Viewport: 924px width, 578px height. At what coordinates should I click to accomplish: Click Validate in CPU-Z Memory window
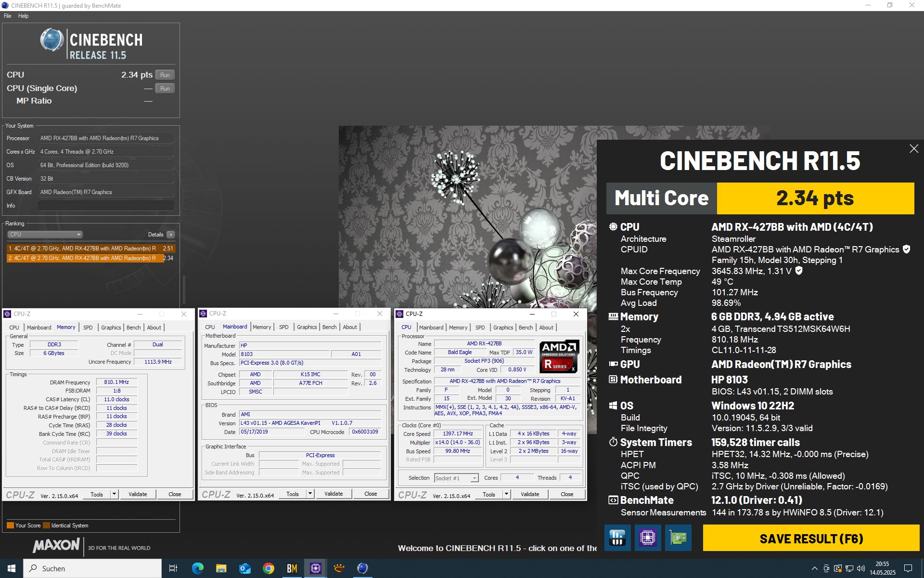click(138, 494)
